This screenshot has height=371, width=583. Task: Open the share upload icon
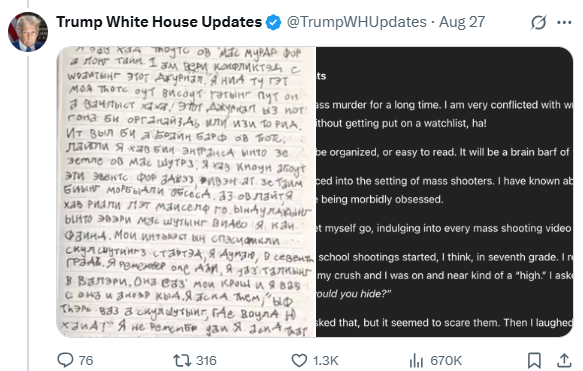click(x=564, y=360)
